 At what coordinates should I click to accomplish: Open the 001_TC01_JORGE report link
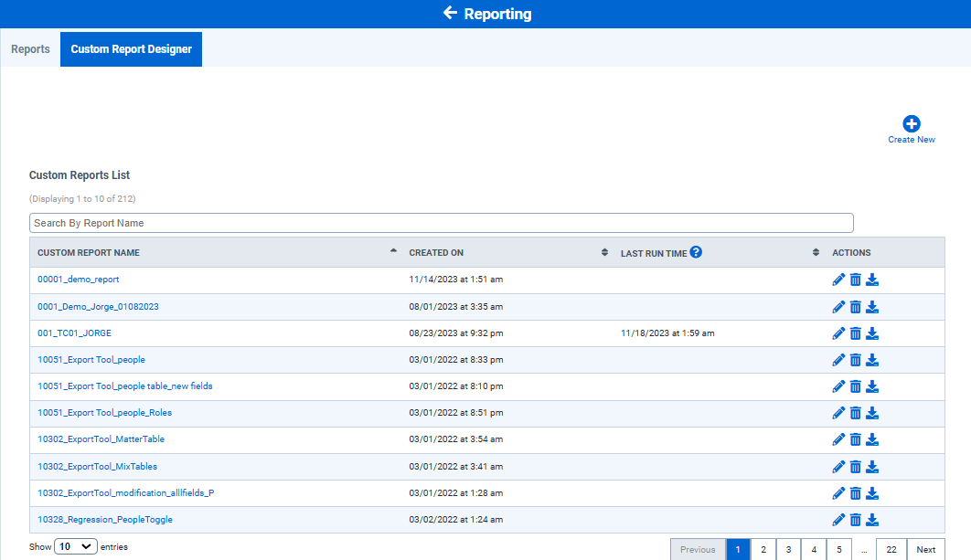click(x=74, y=333)
